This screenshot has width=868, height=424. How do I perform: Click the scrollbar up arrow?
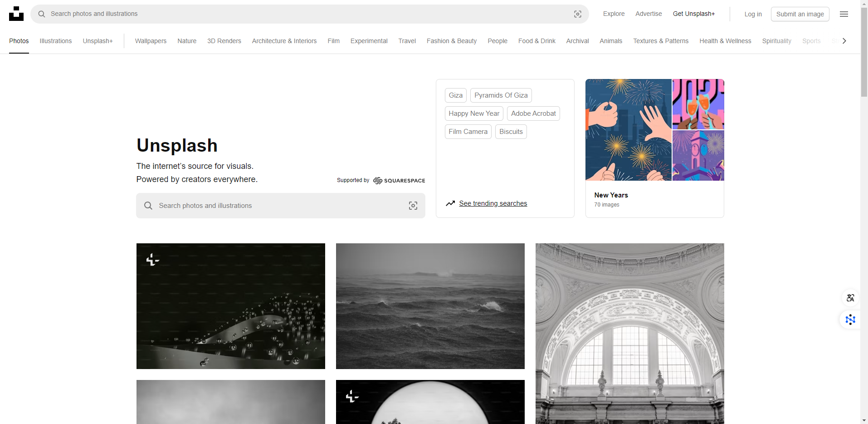[864, 4]
